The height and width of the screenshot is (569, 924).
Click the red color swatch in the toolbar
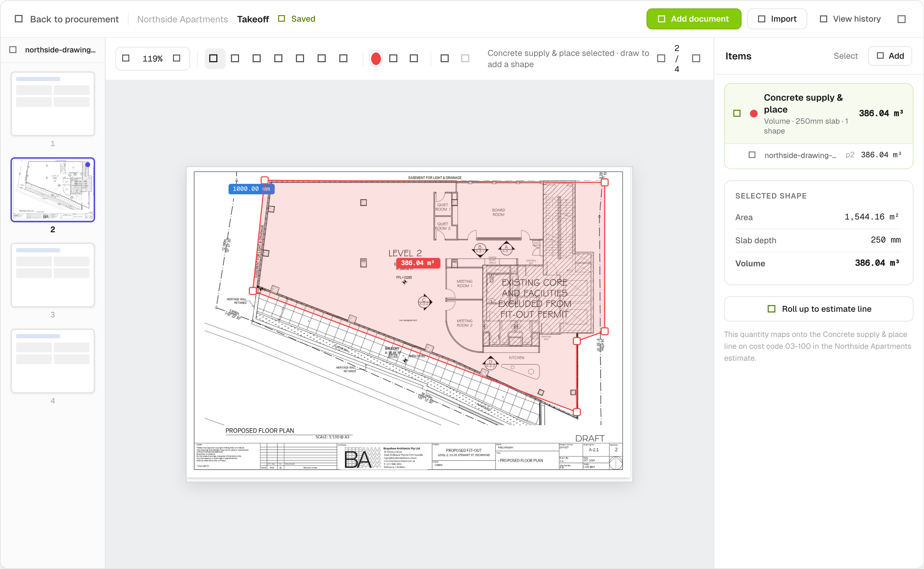click(x=375, y=58)
